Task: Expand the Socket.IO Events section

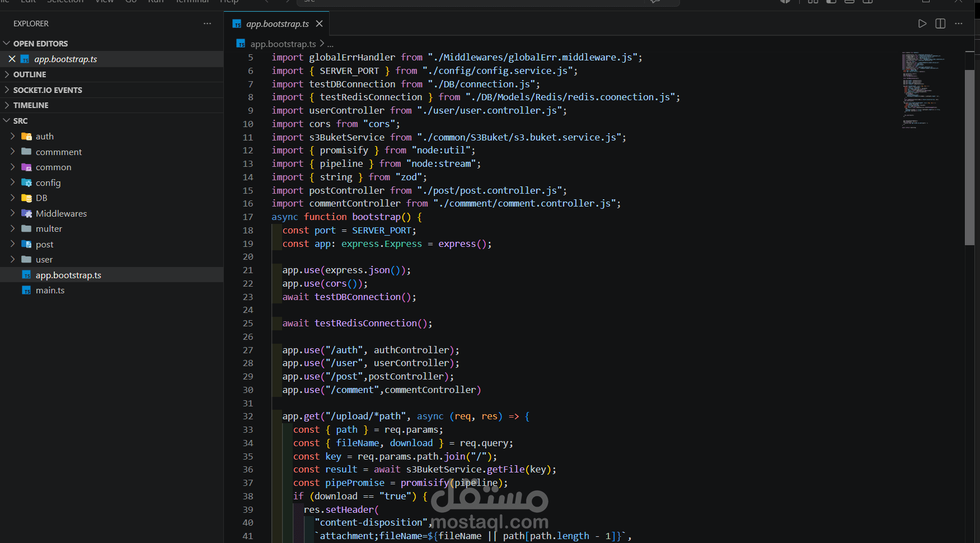Action: pyautogui.click(x=7, y=90)
